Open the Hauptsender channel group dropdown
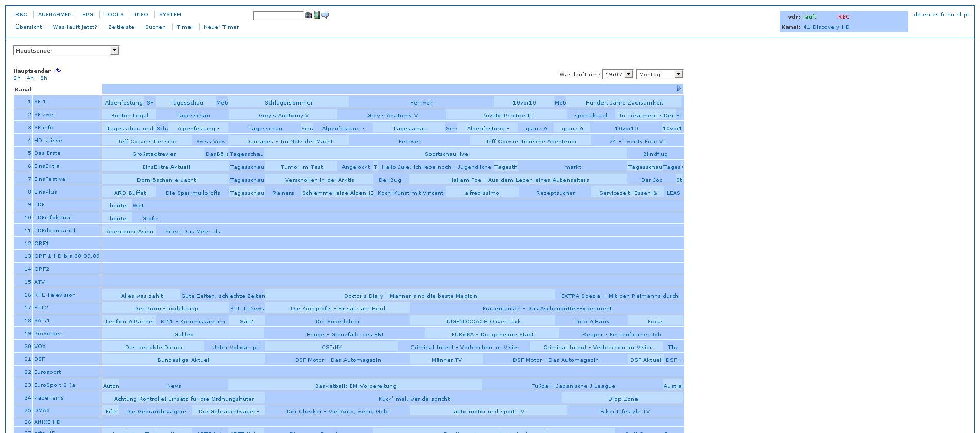980x433 pixels. click(66, 50)
